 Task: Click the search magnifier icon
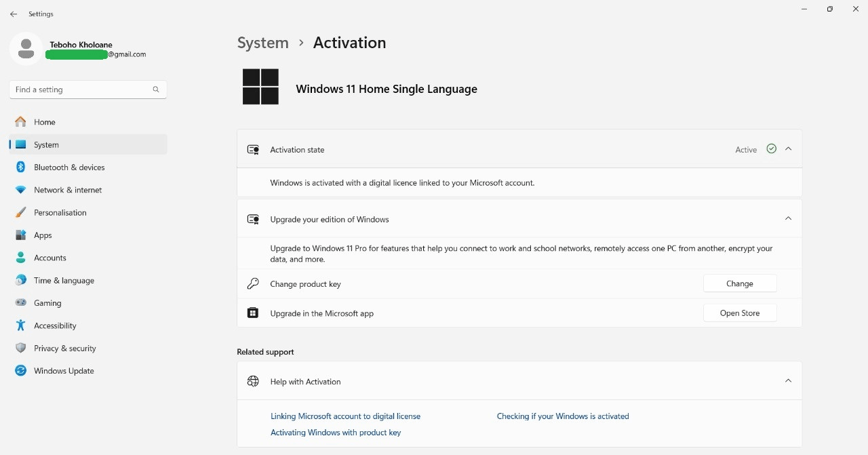(156, 90)
